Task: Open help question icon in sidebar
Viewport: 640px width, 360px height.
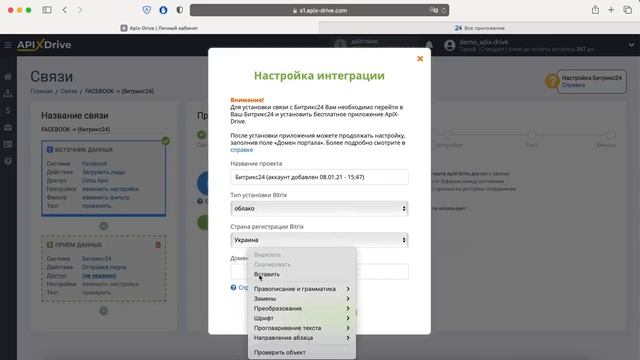Action: [x=8, y=161]
